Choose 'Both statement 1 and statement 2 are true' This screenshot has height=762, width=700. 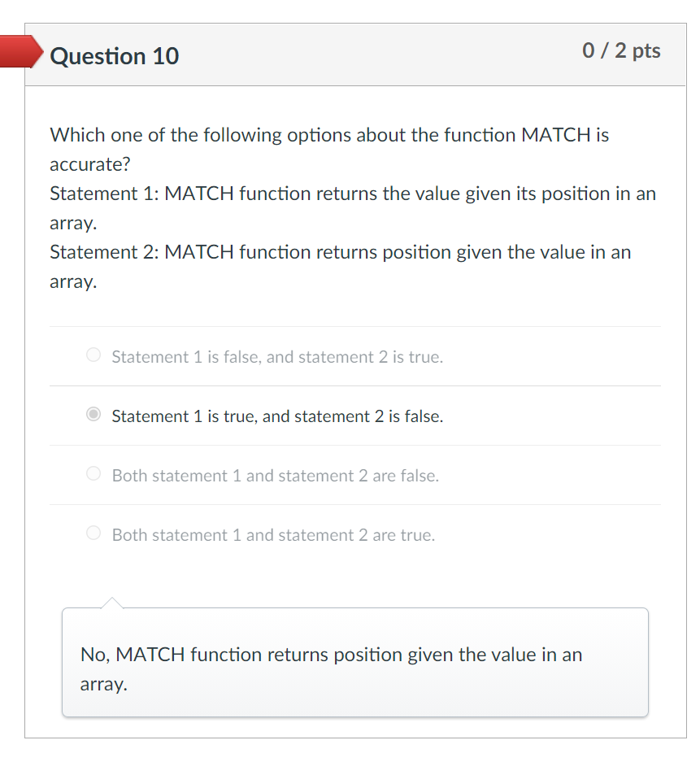pos(93,532)
